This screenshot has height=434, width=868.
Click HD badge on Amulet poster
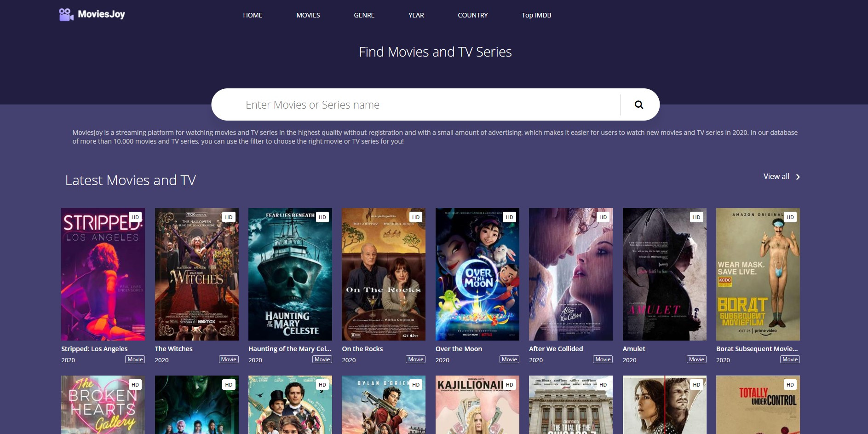pos(696,217)
